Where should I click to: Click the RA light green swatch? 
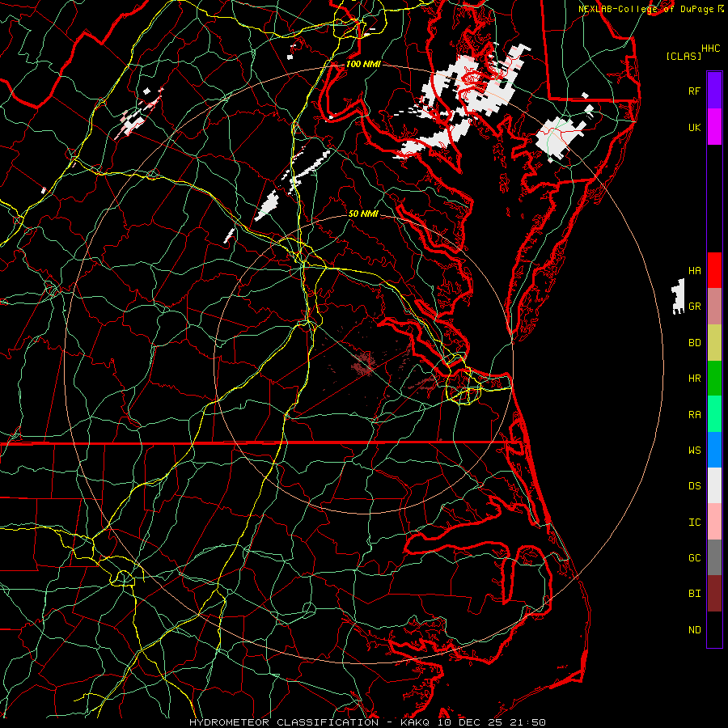click(x=714, y=414)
